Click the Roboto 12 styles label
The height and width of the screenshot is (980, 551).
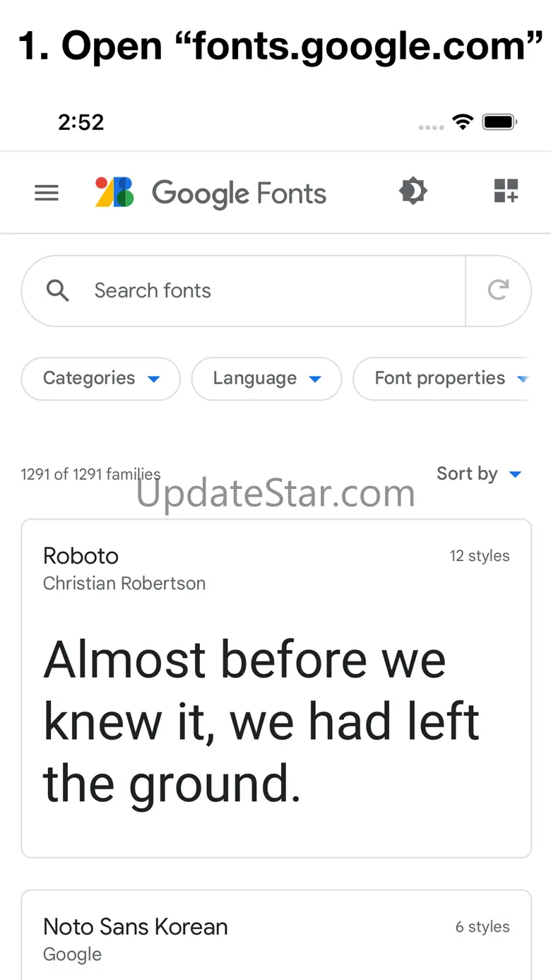(480, 556)
